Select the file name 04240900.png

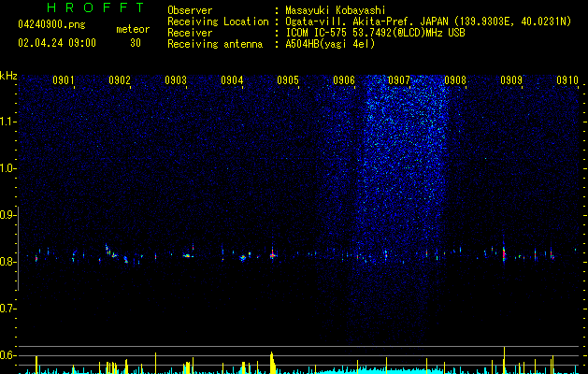click(x=51, y=25)
